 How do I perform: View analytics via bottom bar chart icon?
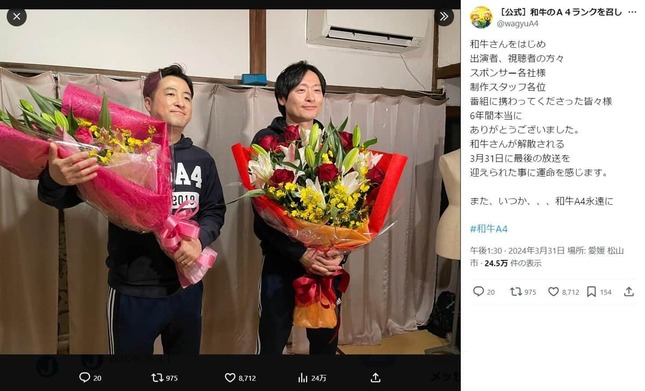point(303,377)
